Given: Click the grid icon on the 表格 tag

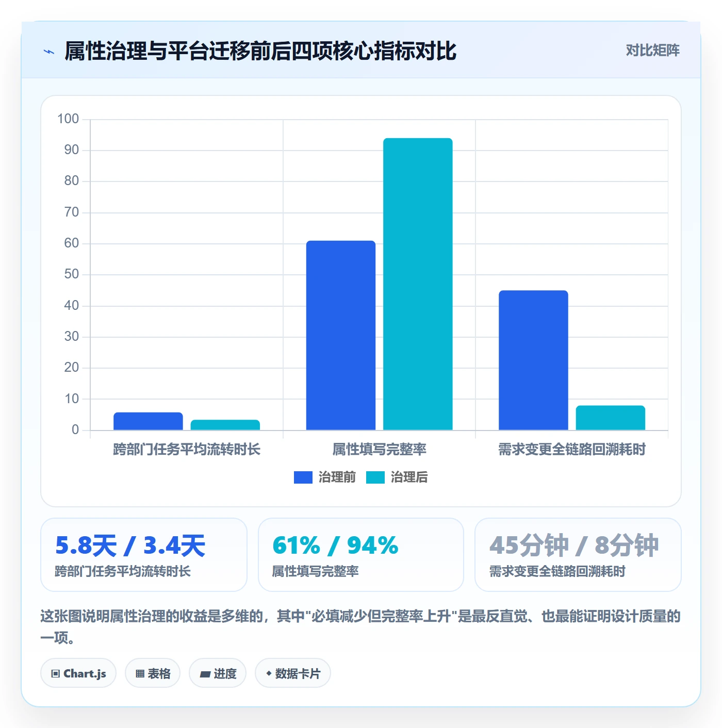Looking at the screenshot, I should pyautogui.click(x=140, y=673).
